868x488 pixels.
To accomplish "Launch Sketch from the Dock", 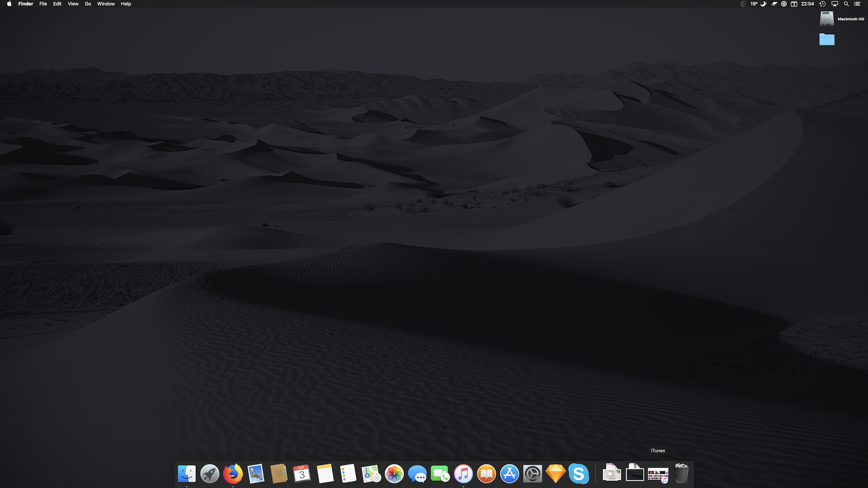I will 555,474.
